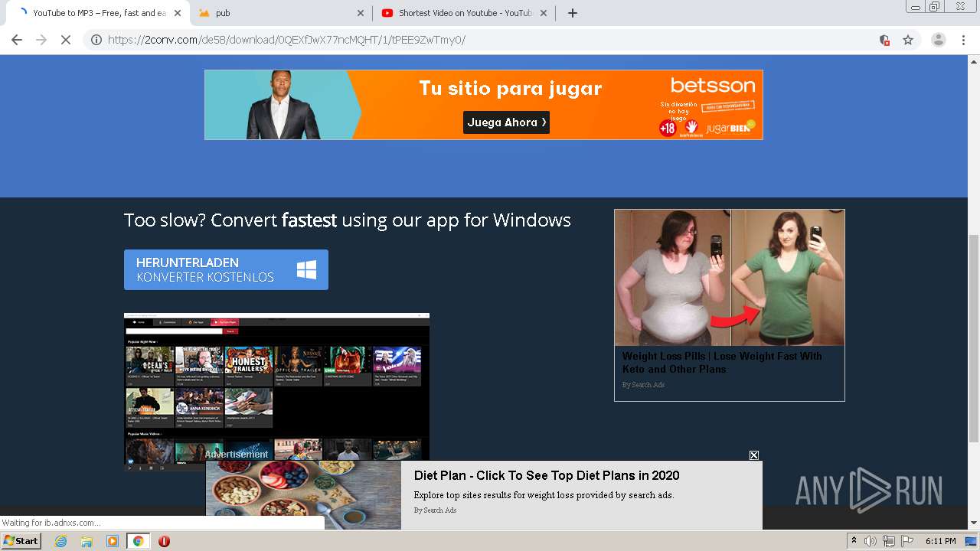Click the page vertical scrollbar thumb
This screenshot has width=980, height=551.
pyautogui.click(x=974, y=338)
